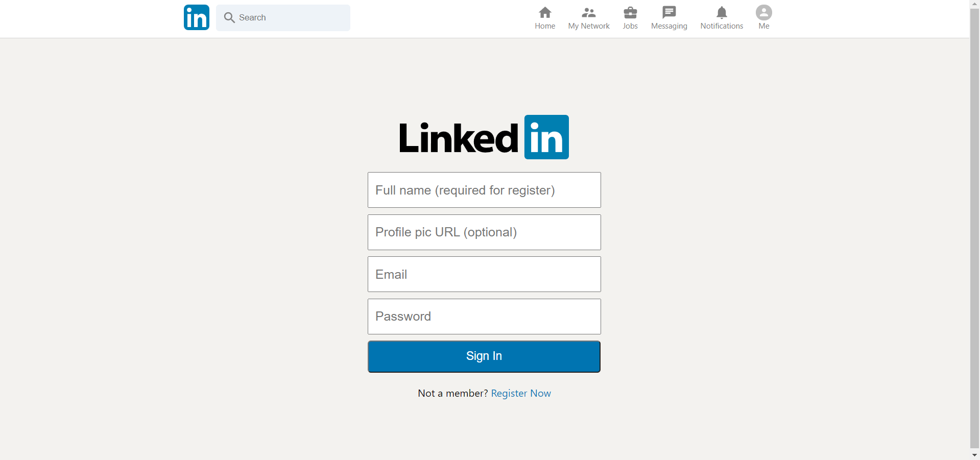Viewport: 980px width, 460px height.
Task: Open My Network from the navigation bar
Action: [x=588, y=13]
